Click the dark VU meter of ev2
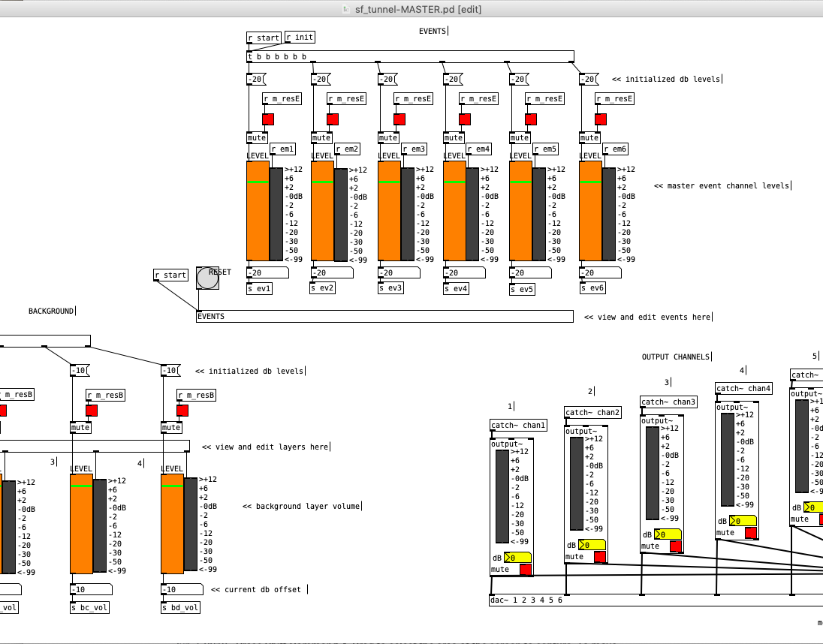 pos(341,215)
